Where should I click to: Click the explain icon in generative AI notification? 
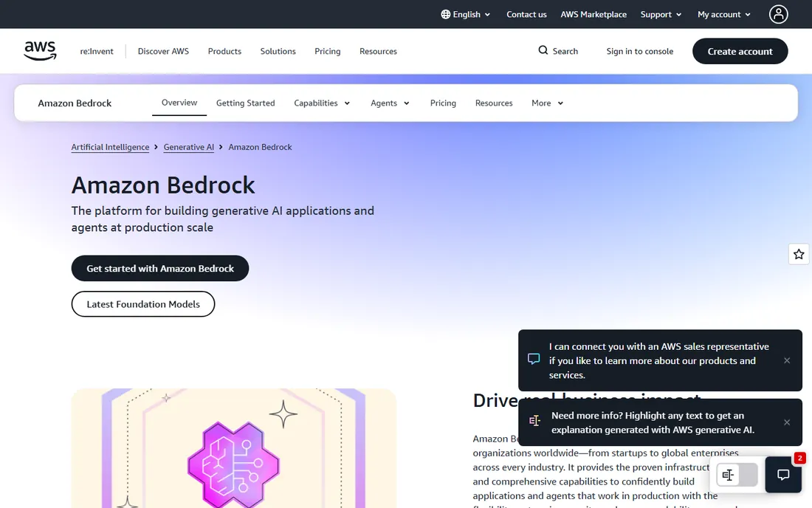(534, 422)
